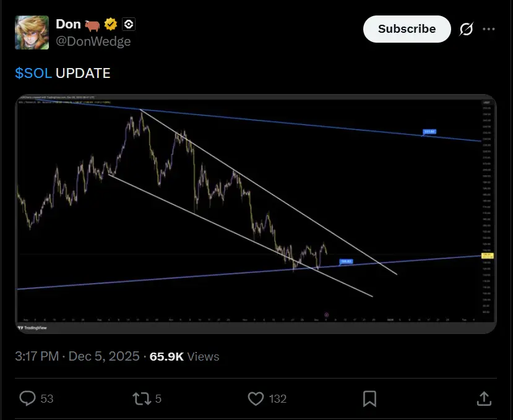This screenshot has width=513, height=420.
Task: Toggle the bookmark for this post
Action: [x=370, y=398]
